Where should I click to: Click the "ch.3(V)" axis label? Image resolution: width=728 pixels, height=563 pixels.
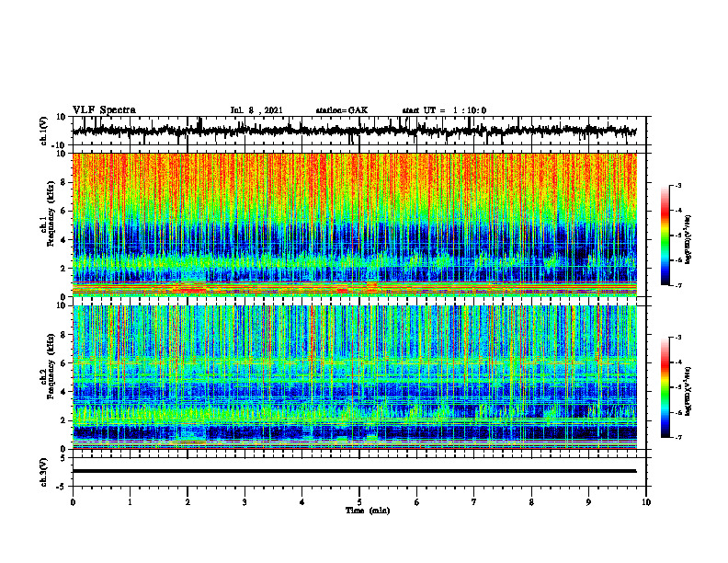(44, 473)
